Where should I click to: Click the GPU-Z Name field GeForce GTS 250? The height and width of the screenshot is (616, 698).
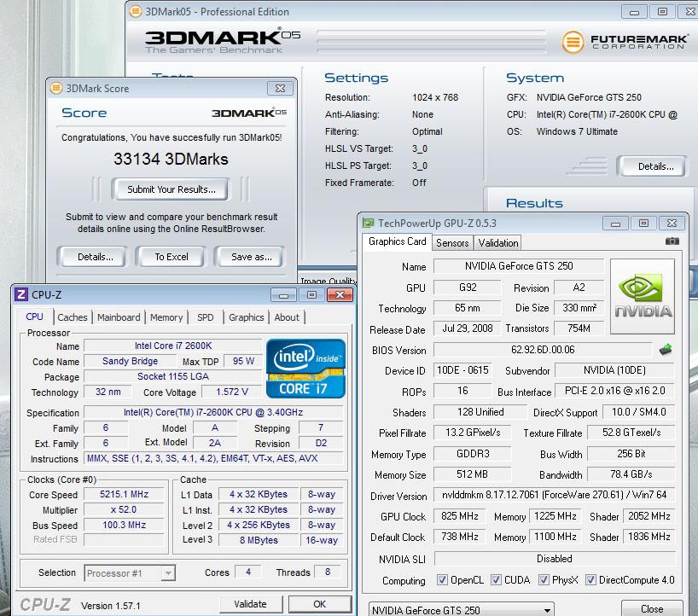[x=519, y=266]
